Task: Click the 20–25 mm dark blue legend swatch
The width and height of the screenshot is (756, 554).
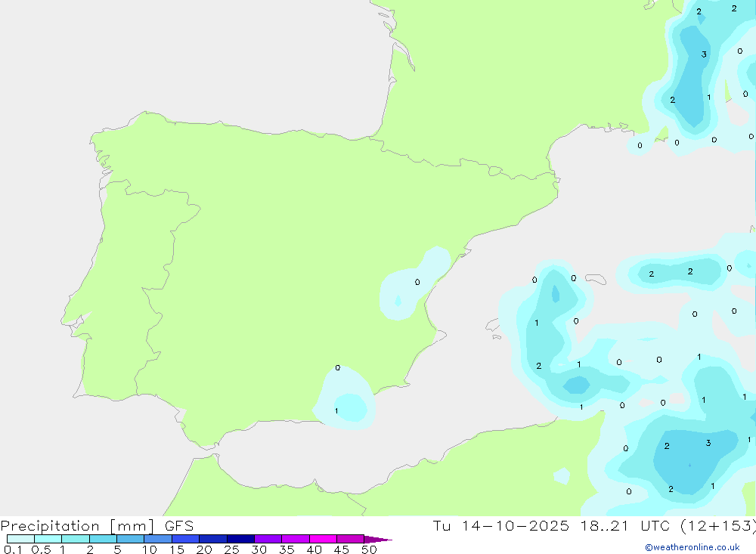Action: (x=212, y=539)
